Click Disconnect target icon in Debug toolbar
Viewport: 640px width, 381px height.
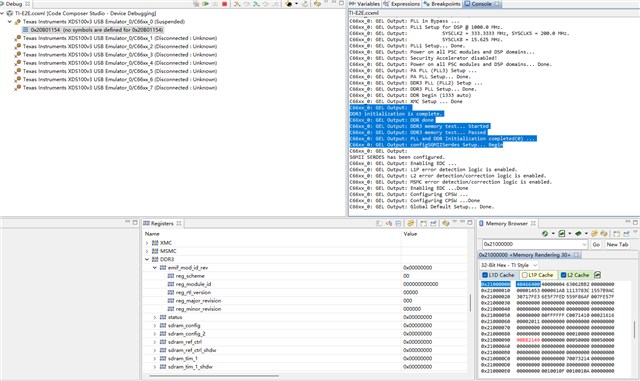196,4
